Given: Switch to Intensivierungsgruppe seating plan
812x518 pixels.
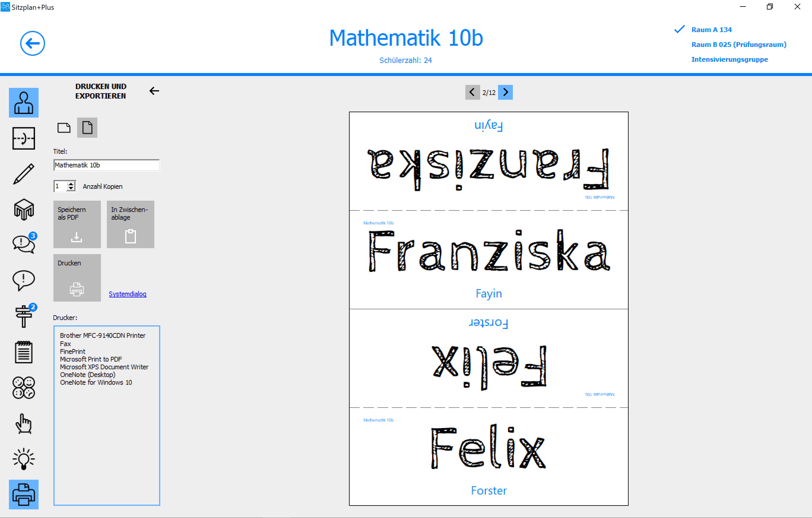Looking at the screenshot, I should point(729,59).
